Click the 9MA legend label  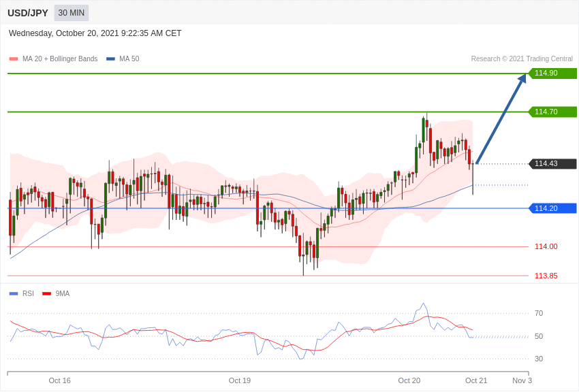[x=63, y=293]
